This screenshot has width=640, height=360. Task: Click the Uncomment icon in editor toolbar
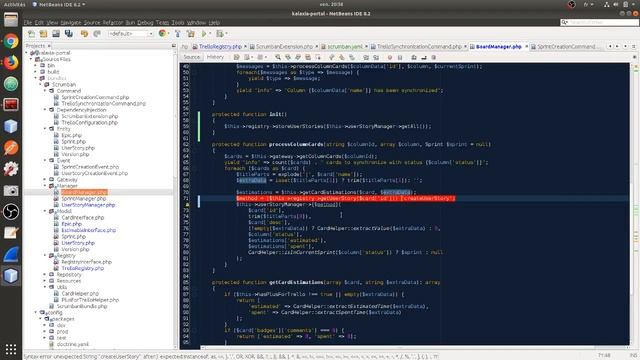pyautogui.click(x=424, y=58)
